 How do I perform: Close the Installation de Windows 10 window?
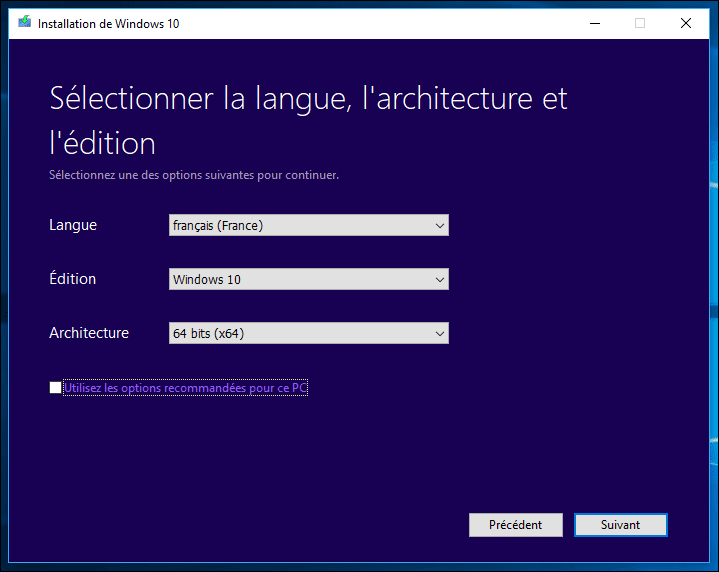[686, 23]
